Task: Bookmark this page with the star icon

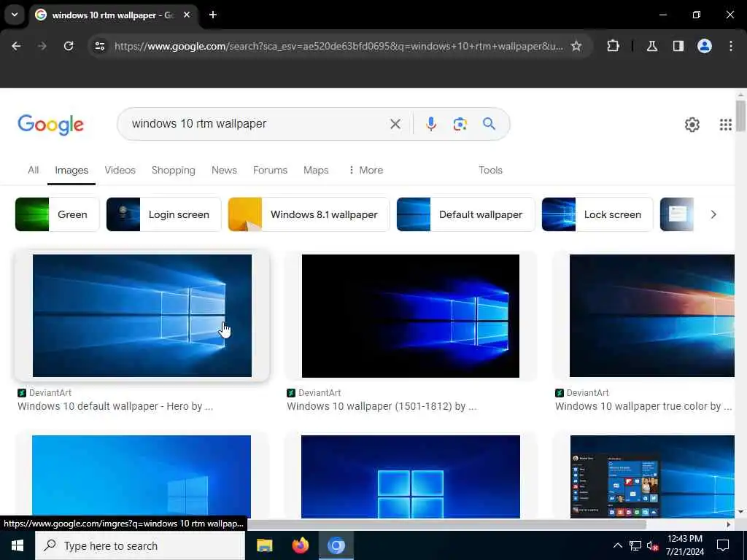Action: tap(576, 46)
